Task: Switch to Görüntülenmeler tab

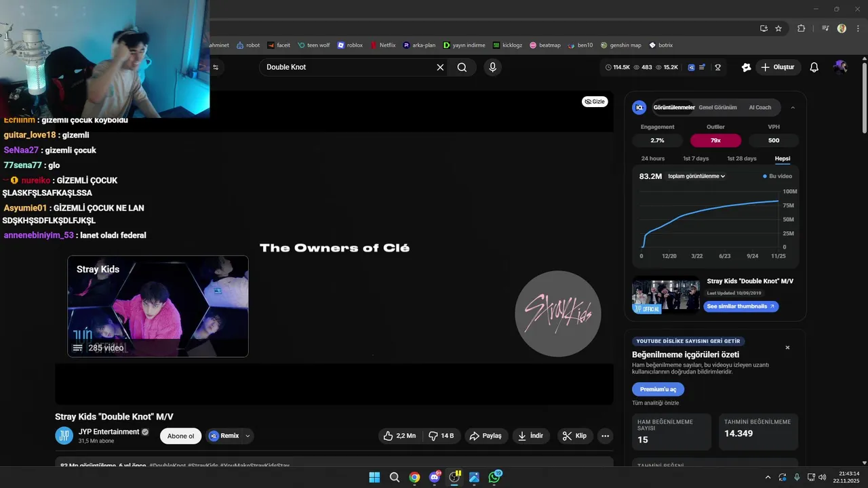Action: (673, 107)
